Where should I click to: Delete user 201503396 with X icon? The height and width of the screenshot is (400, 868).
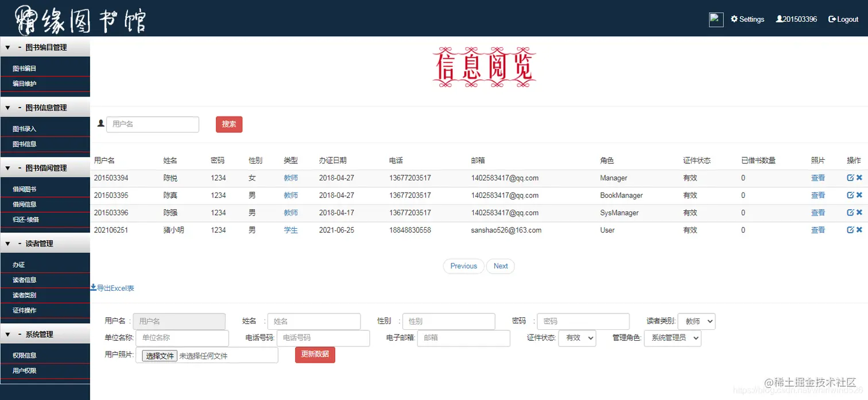[859, 213]
